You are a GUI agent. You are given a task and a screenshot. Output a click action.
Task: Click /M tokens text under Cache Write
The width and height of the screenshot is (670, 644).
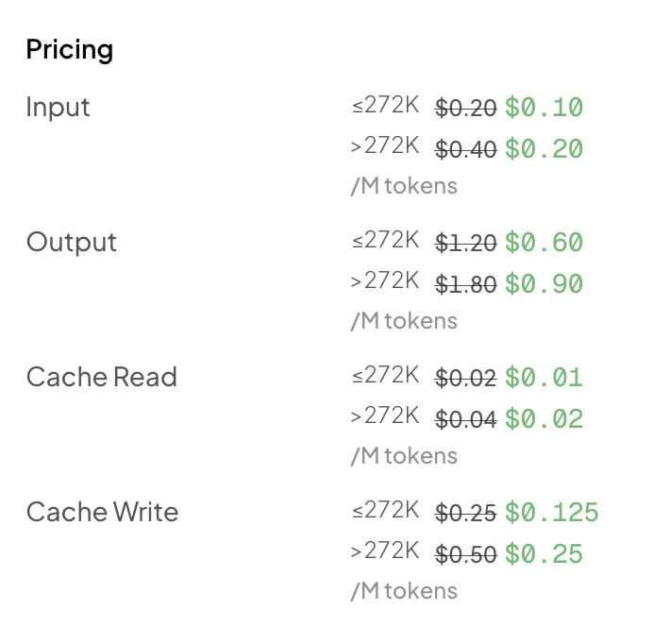(x=404, y=591)
